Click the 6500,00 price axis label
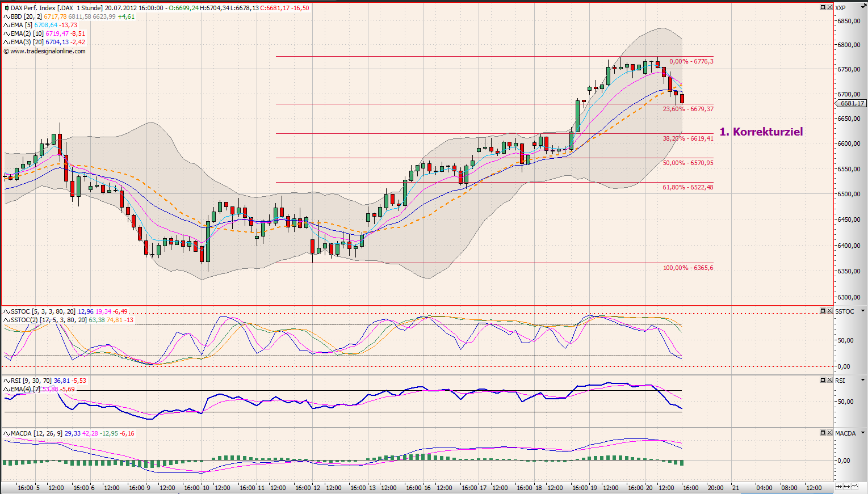Screen dimensions: 868x494 click(x=848, y=194)
